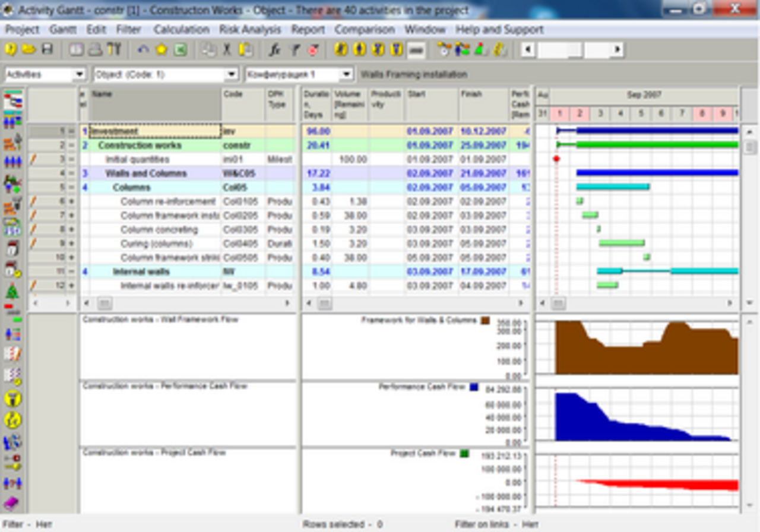Copy using the toolbar copy icon
This screenshot has width=760, height=532.
(x=208, y=50)
